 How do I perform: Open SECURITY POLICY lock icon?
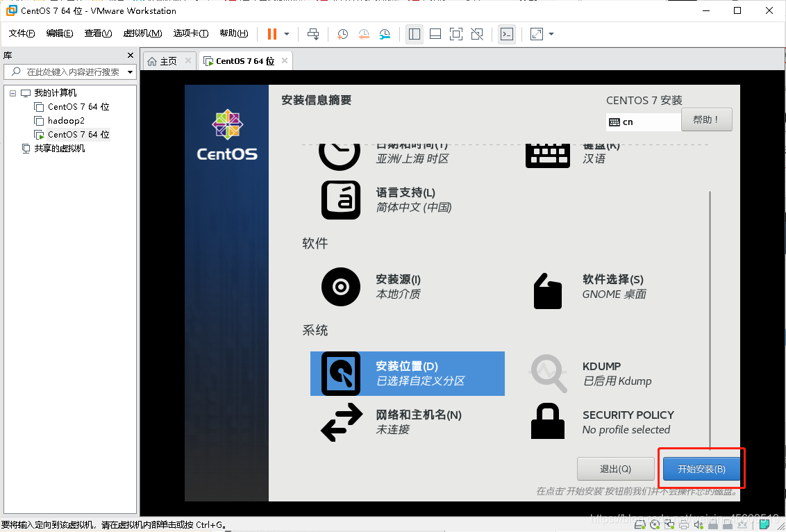(x=547, y=421)
